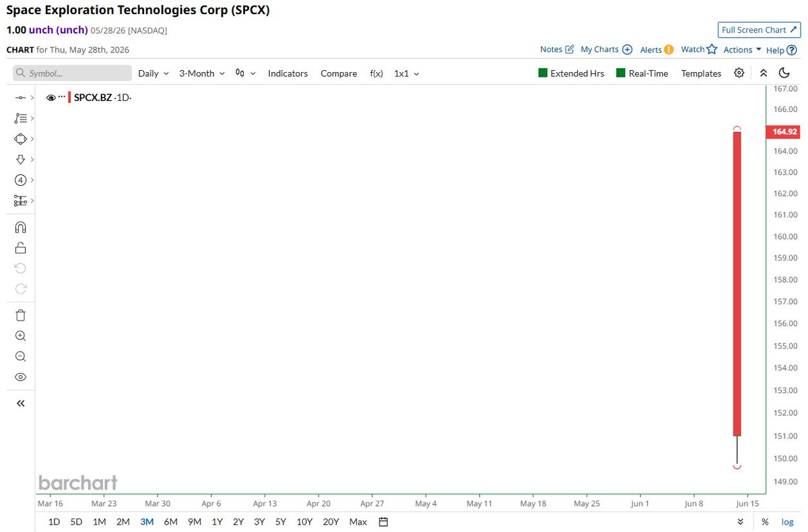Expand the bottom panel double chevron
This screenshot has width=808, height=532.
741,522
